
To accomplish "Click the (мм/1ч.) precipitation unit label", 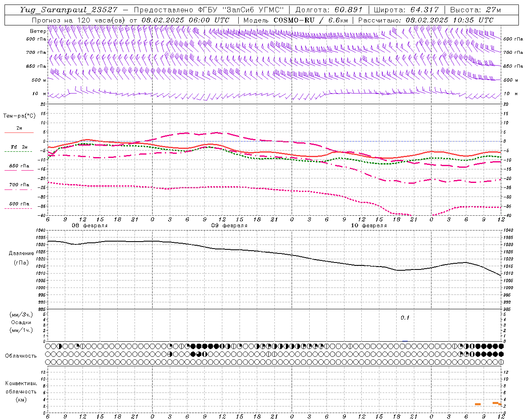I will (x=21, y=330).
